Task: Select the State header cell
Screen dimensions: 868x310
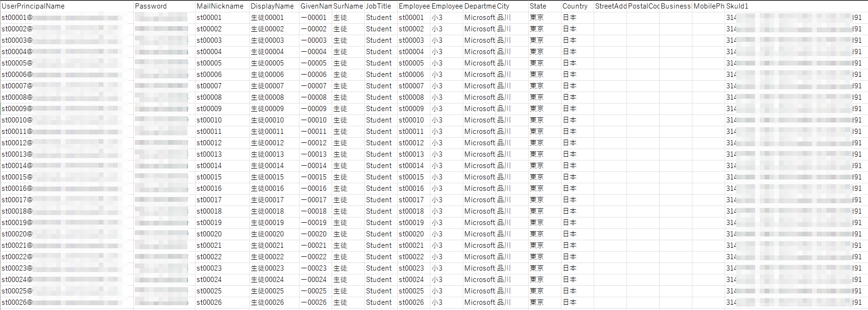Action: point(545,6)
